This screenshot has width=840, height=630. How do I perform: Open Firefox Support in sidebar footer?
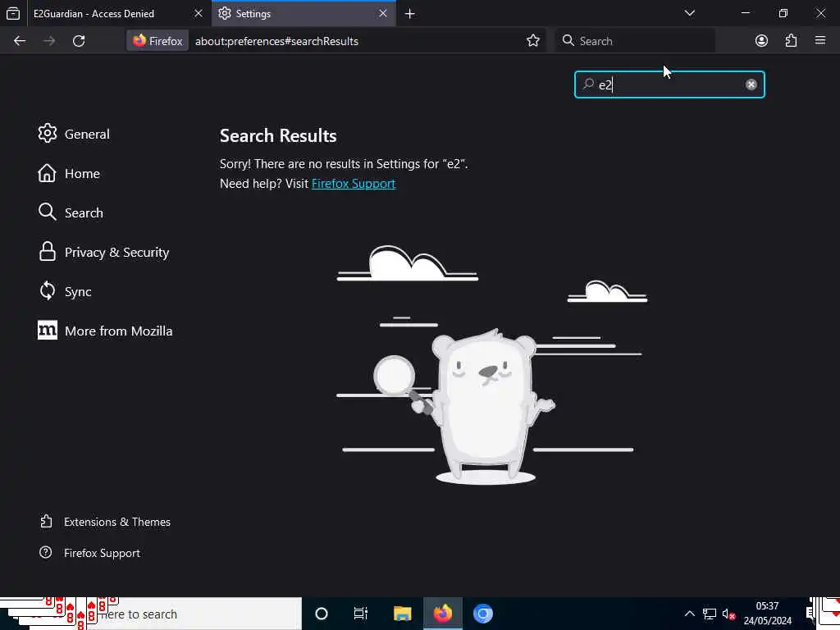pyautogui.click(x=90, y=553)
